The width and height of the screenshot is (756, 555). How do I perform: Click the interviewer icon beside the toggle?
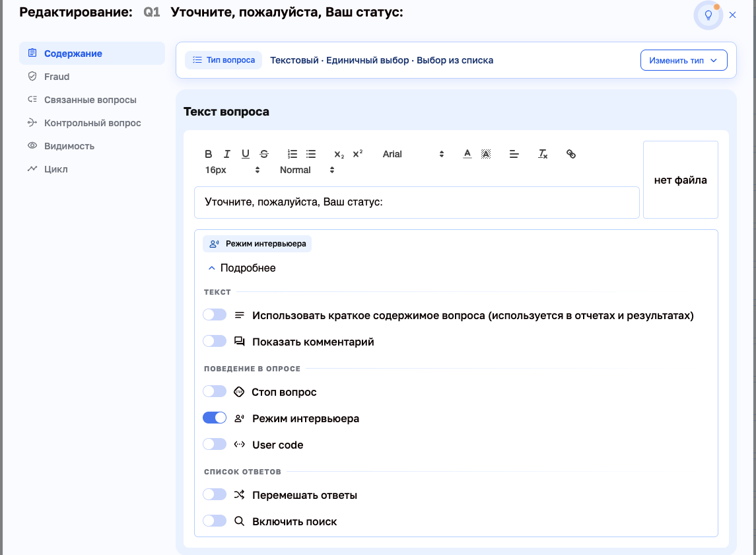click(x=239, y=418)
